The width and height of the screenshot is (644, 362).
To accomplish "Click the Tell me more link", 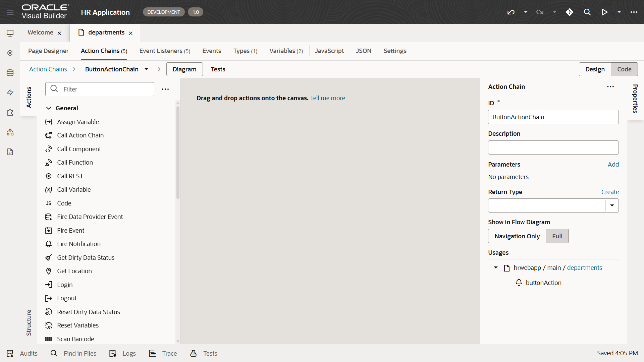I will point(327,98).
